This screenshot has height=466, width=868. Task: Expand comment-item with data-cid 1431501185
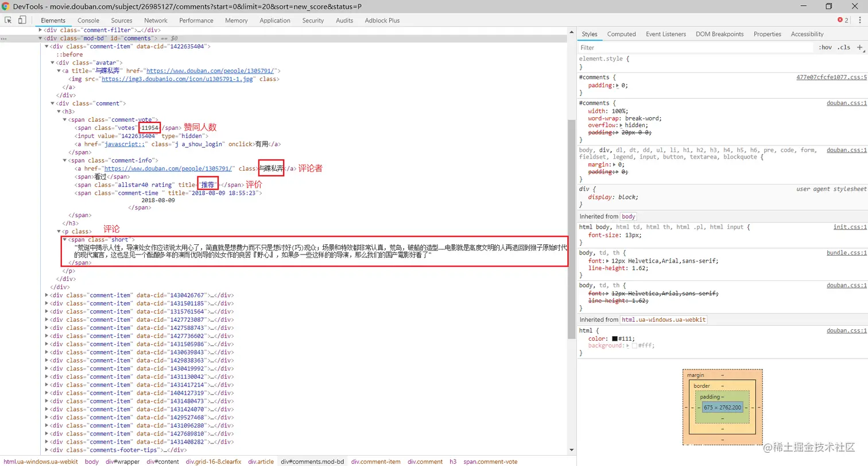[47, 303]
